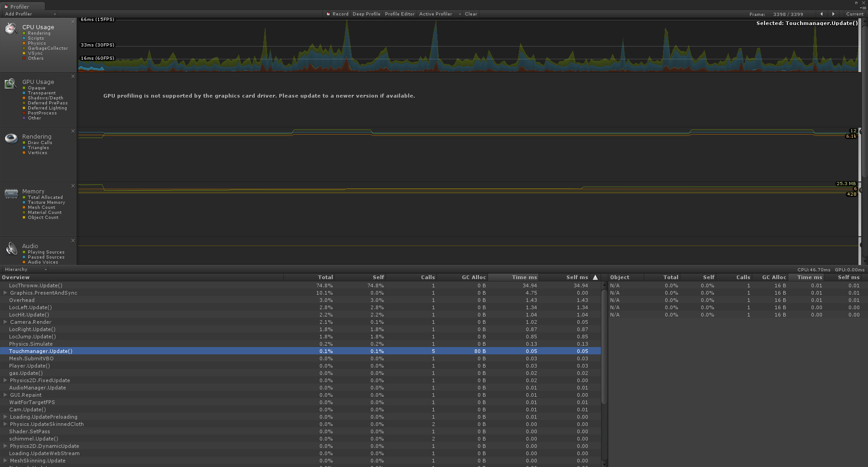The image size is (868, 467).
Task: Select the Audio profiler speaker icon
Action: [11, 249]
